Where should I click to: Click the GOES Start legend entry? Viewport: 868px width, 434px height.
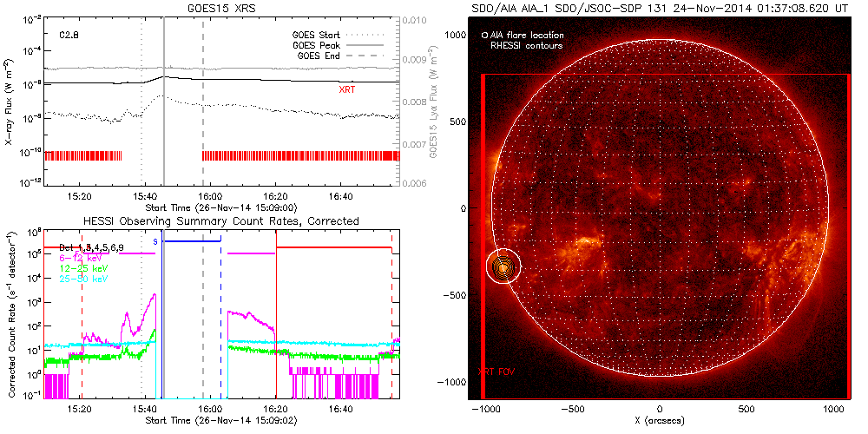(x=320, y=34)
